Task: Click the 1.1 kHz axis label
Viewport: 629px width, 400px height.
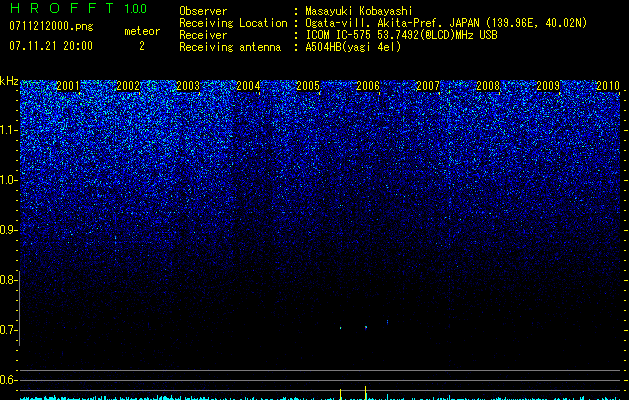Action: point(8,130)
